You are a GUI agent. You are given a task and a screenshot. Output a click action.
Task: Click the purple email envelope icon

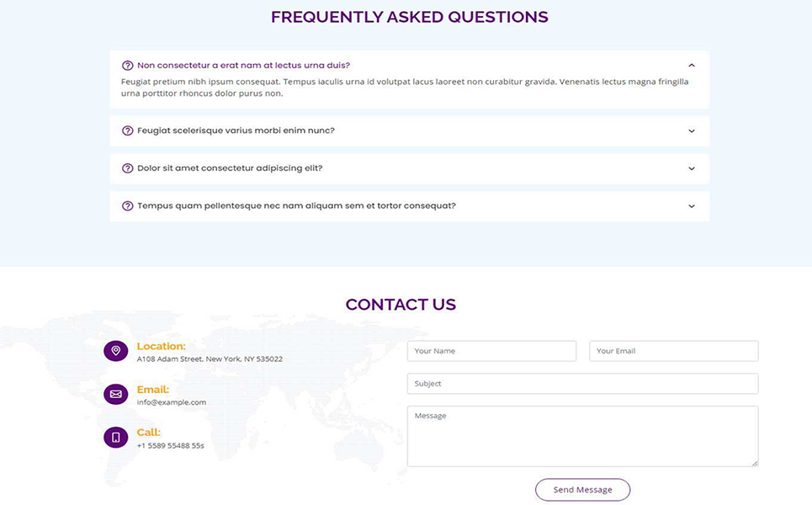[x=116, y=394]
